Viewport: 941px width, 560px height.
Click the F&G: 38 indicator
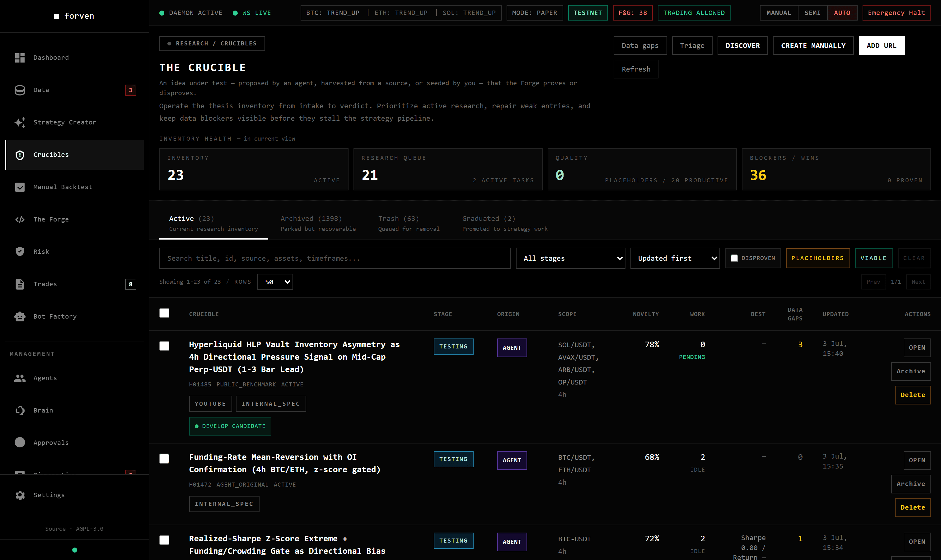coord(633,13)
